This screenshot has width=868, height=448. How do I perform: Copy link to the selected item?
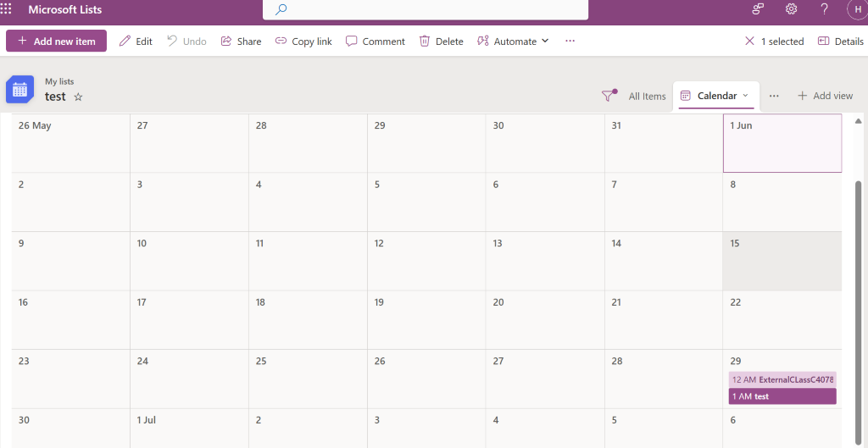304,41
